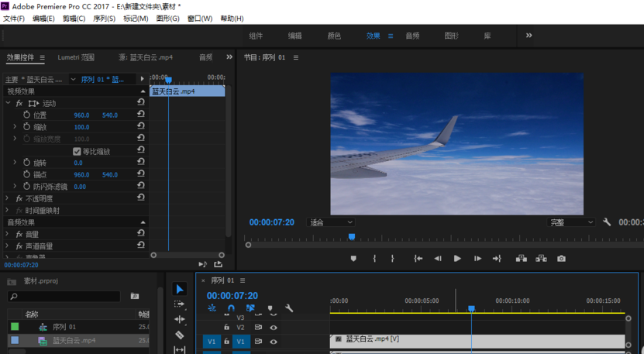Click the 960.0 position X value

tap(81, 115)
